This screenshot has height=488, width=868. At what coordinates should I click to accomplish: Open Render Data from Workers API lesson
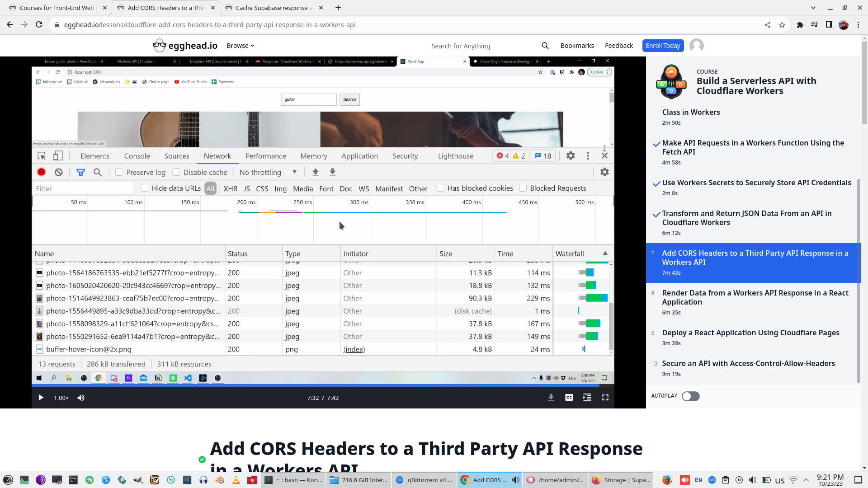click(x=755, y=297)
